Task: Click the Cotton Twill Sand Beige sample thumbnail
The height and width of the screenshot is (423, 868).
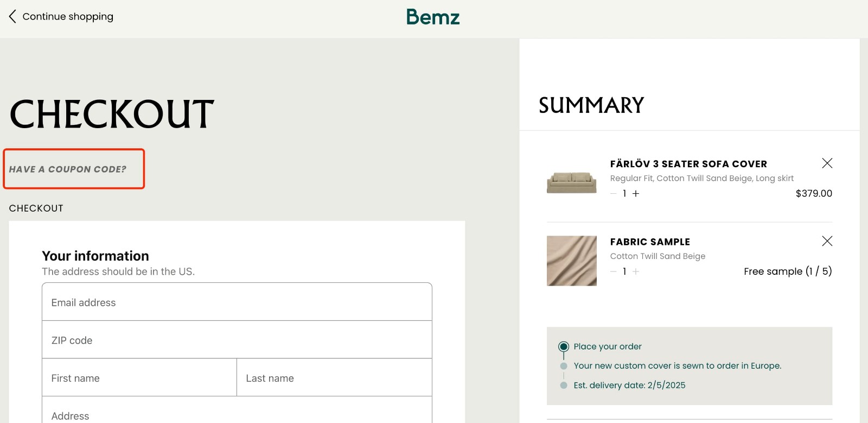Action: (x=571, y=261)
